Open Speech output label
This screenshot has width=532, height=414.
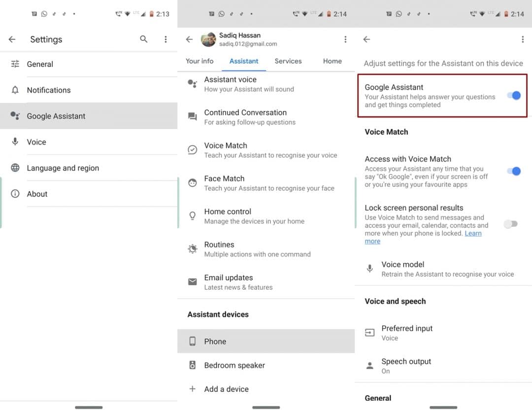(x=406, y=361)
